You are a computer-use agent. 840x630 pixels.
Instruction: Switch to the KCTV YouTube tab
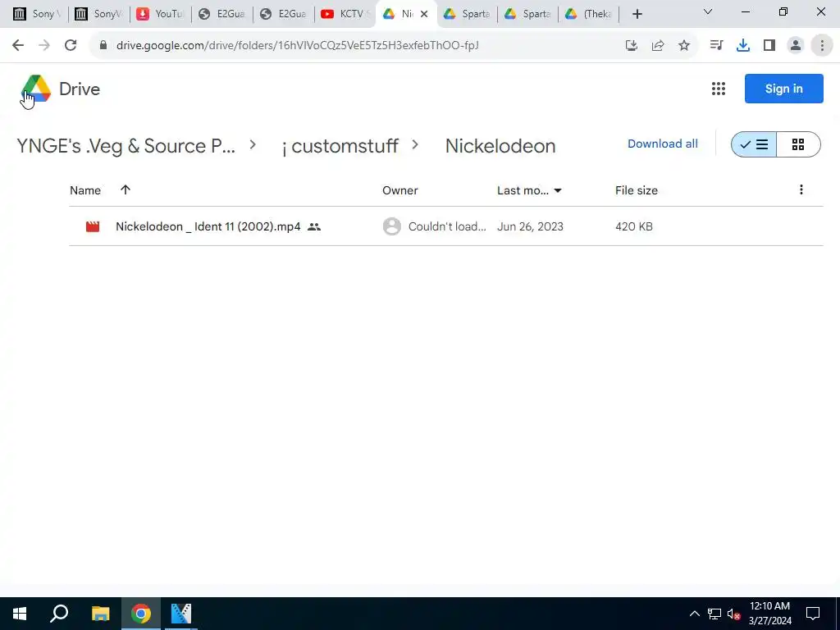click(x=345, y=14)
